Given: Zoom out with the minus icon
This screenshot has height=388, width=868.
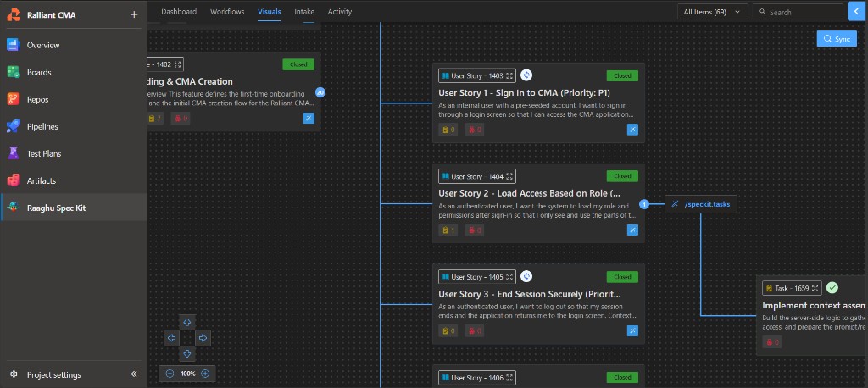Looking at the screenshot, I should [x=170, y=374].
